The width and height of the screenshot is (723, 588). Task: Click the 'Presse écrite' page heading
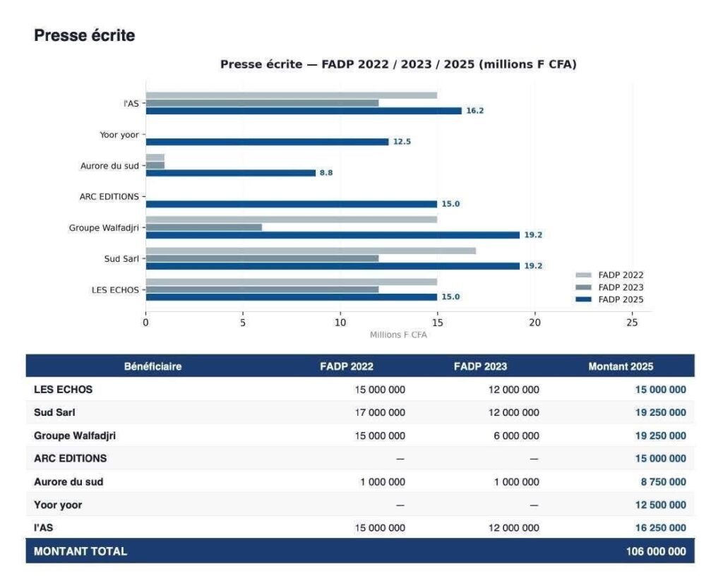coord(84,35)
